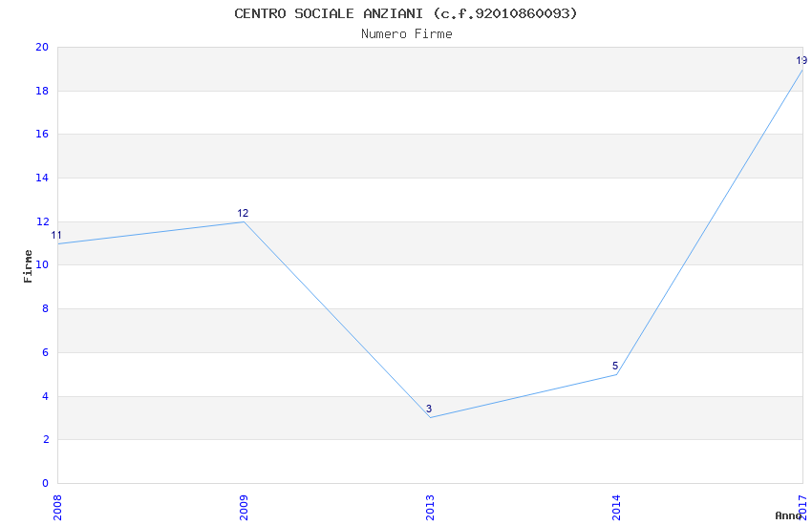Click the x-axis year 2013
This screenshot has width=812, height=525.
[430, 508]
